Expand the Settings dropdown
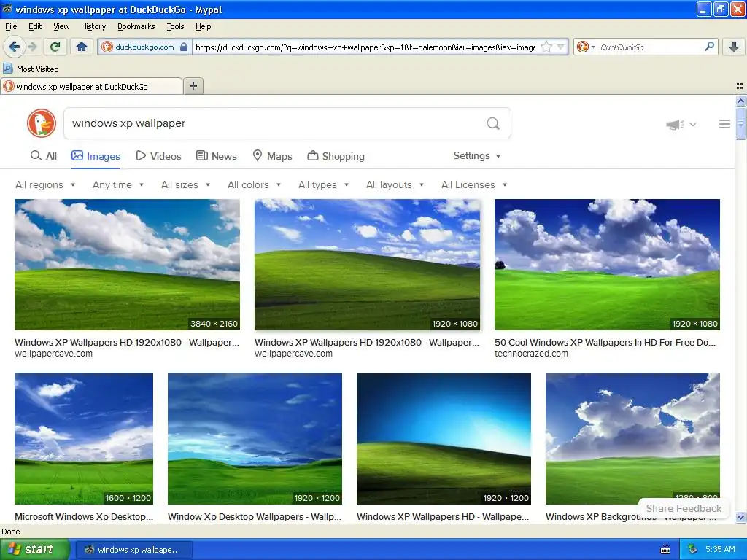Image resolution: width=747 pixels, height=560 pixels. pos(477,156)
